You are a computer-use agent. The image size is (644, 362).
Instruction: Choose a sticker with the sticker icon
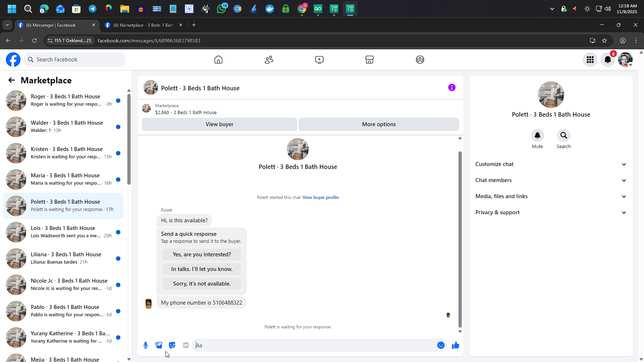[x=172, y=345]
